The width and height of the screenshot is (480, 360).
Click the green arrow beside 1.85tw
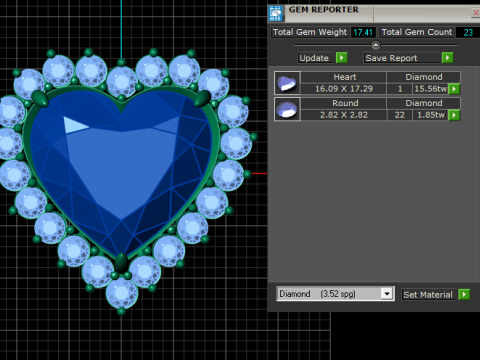tap(454, 115)
